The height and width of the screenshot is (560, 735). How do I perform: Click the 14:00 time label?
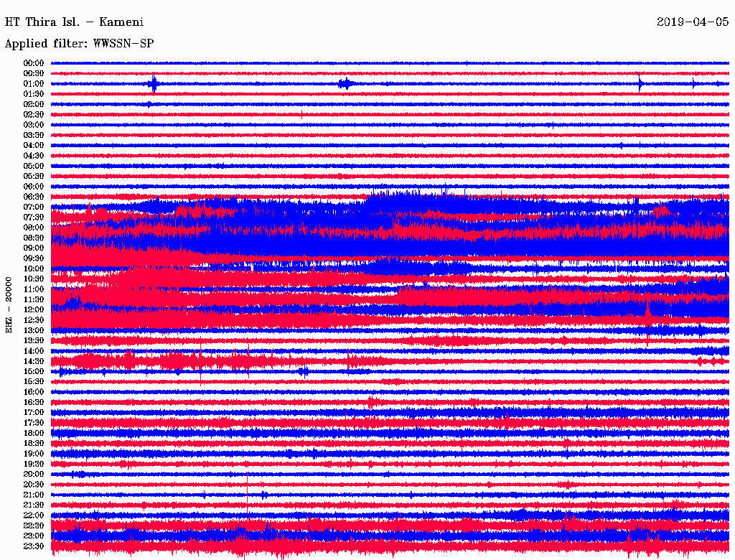click(x=34, y=351)
